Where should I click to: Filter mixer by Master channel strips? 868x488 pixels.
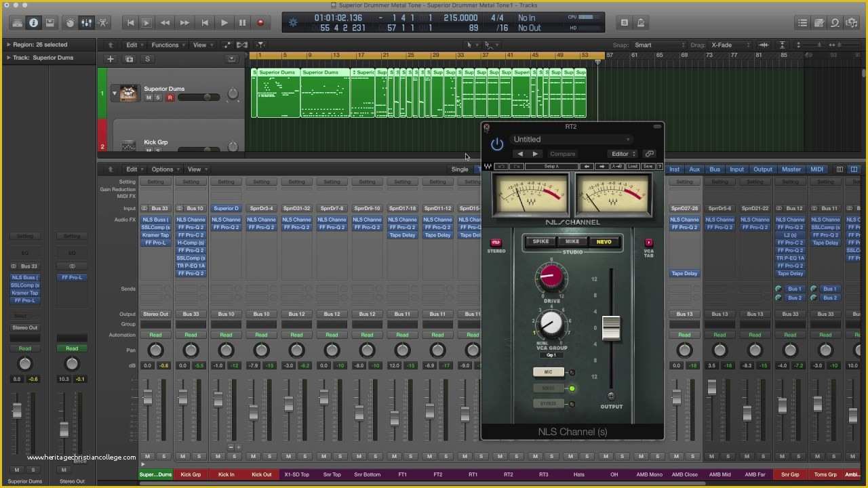[x=791, y=169]
